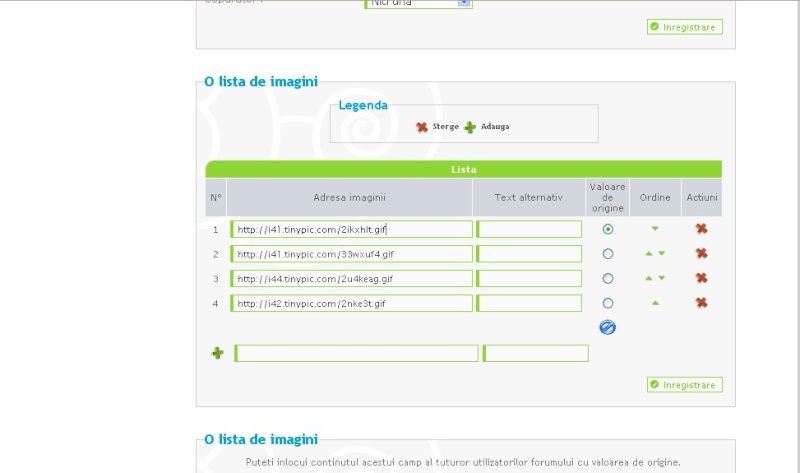Click Inregistrare button below image list

click(685, 385)
